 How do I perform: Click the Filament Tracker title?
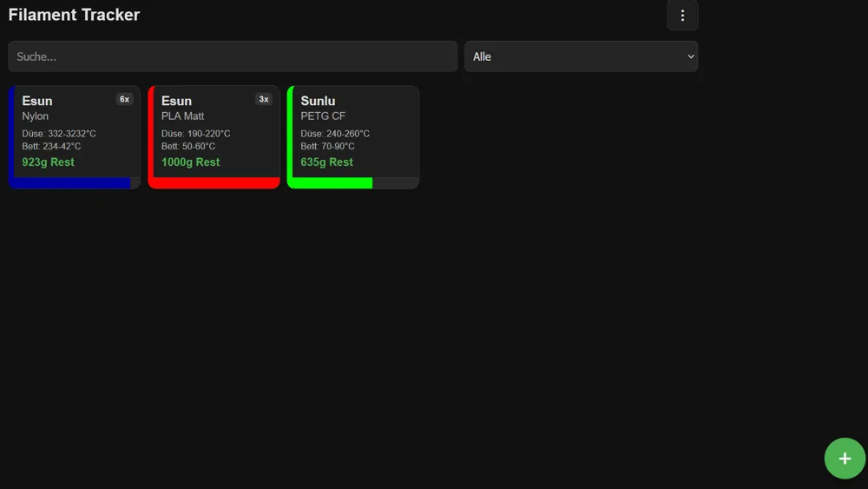(x=74, y=15)
